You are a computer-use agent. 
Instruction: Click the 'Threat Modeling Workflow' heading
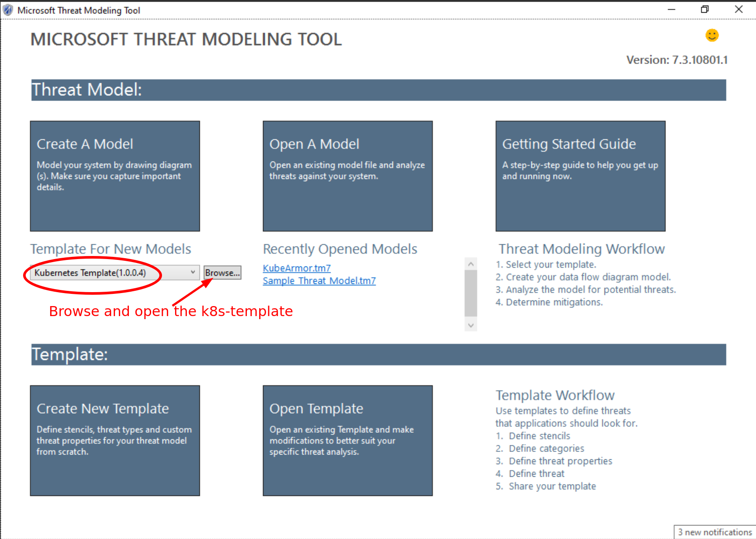point(582,249)
